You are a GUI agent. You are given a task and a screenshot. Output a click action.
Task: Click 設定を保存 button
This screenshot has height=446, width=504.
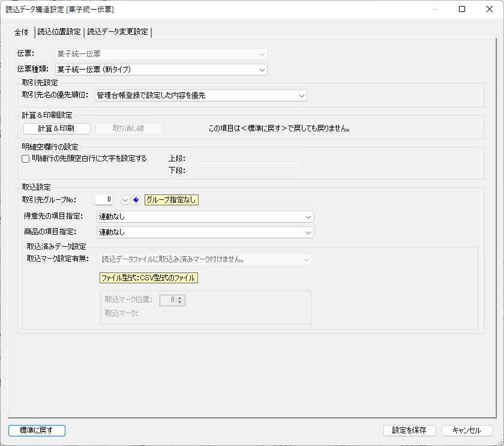click(409, 430)
